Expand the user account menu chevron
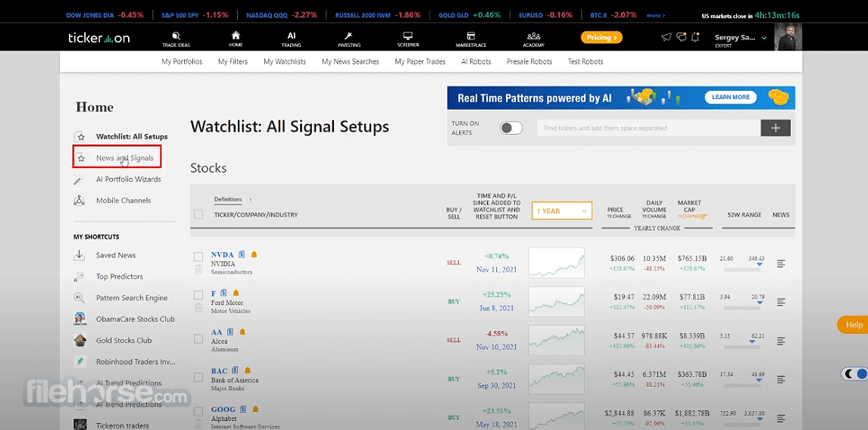The width and height of the screenshot is (868, 430). pyautogui.click(x=764, y=38)
